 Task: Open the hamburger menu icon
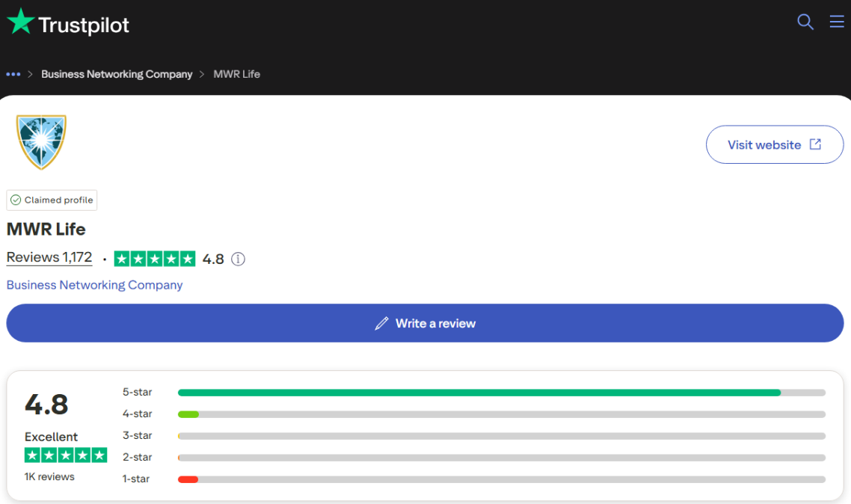pyautogui.click(x=837, y=22)
